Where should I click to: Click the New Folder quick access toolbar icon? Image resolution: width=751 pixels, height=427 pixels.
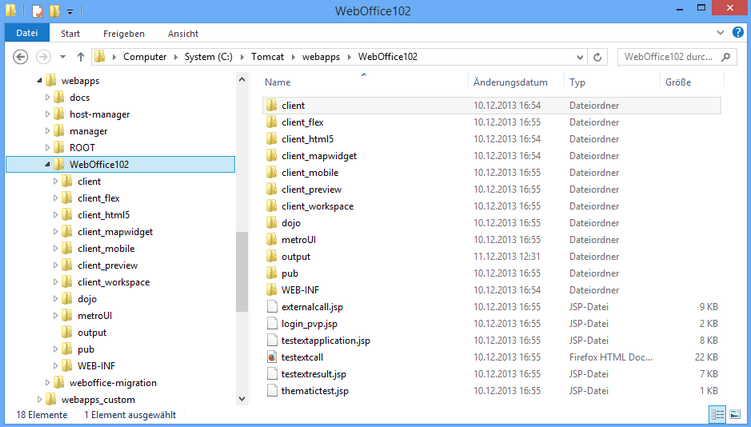point(55,11)
